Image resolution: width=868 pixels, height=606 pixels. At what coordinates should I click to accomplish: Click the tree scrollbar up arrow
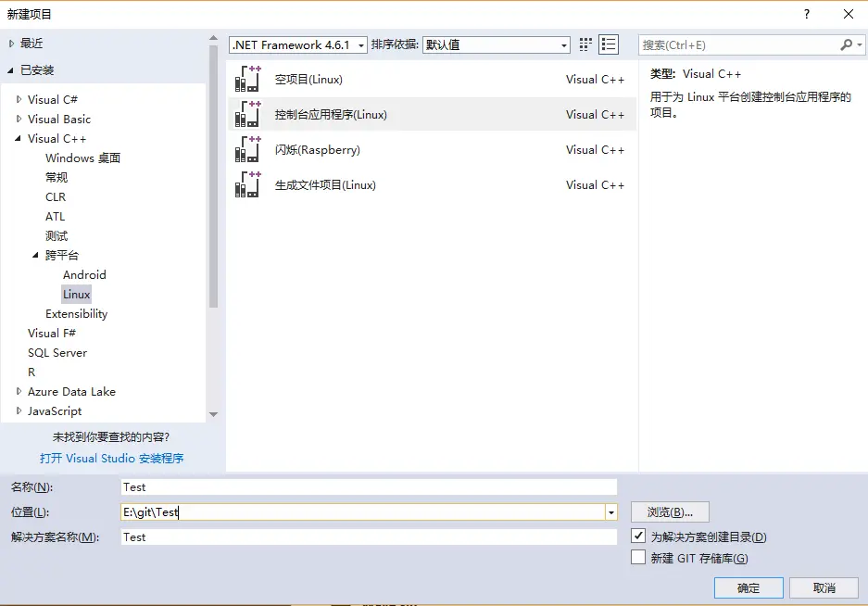pyautogui.click(x=214, y=38)
